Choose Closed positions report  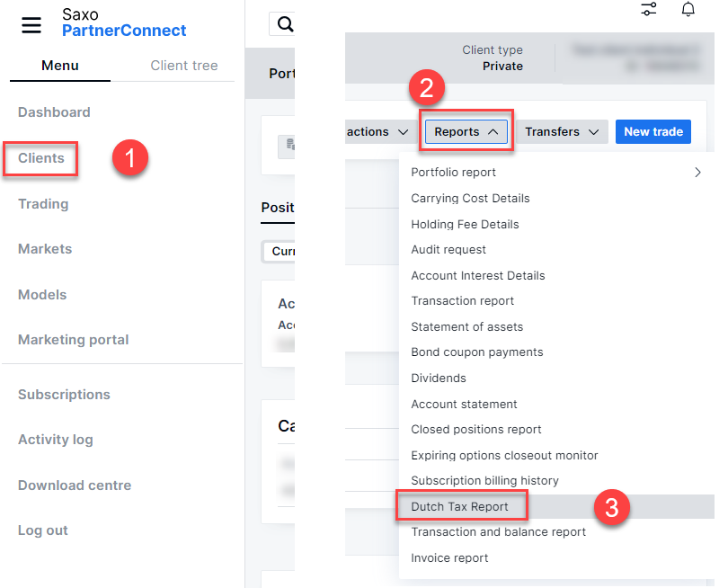coord(475,430)
